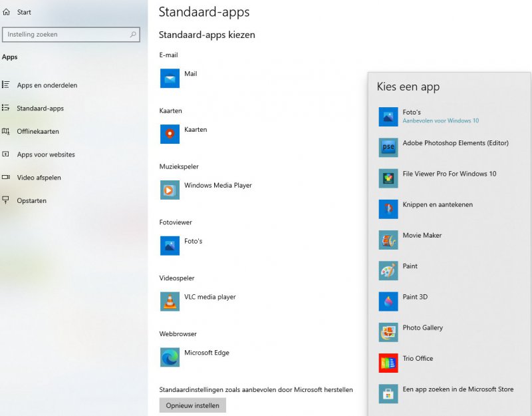Viewport: 532px width, 416px height.
Task: Change the default Mail app
Action: 190,74
